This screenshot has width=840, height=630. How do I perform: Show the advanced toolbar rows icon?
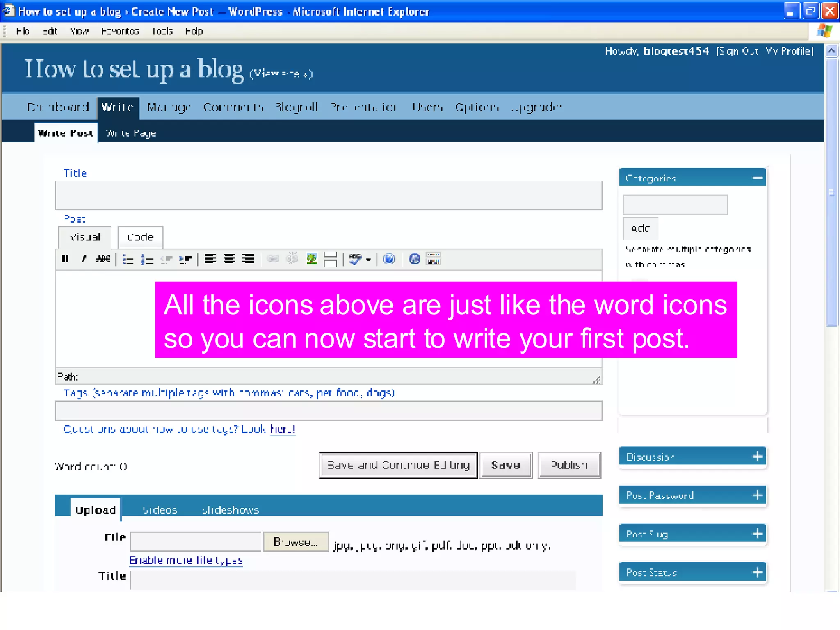[434, 259]
